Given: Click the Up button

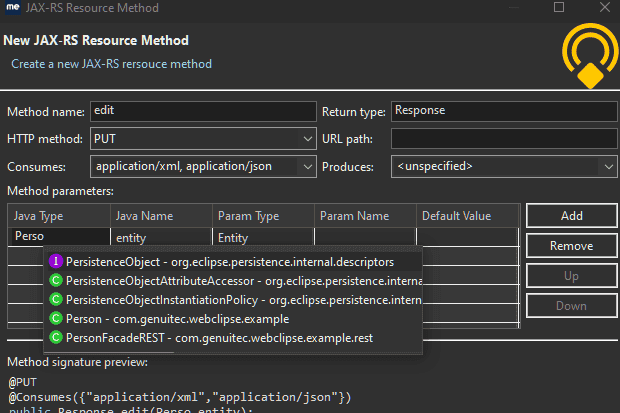Looking at the screenshot, I should (571, 276).
